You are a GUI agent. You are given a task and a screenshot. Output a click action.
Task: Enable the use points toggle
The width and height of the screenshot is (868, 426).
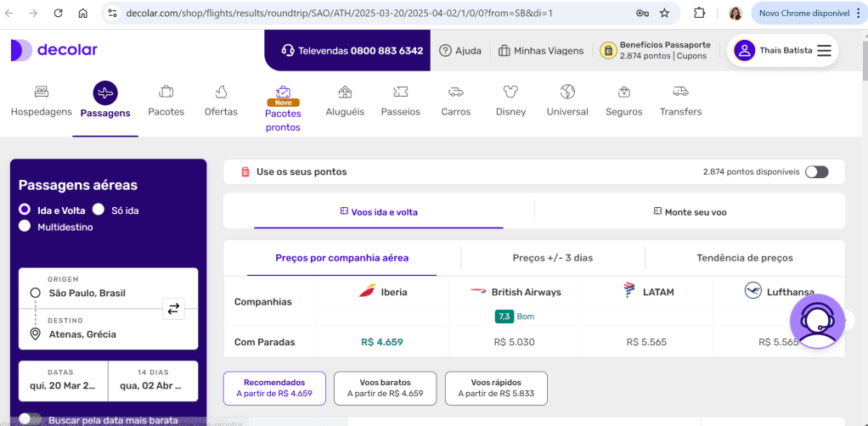[816, 171]
